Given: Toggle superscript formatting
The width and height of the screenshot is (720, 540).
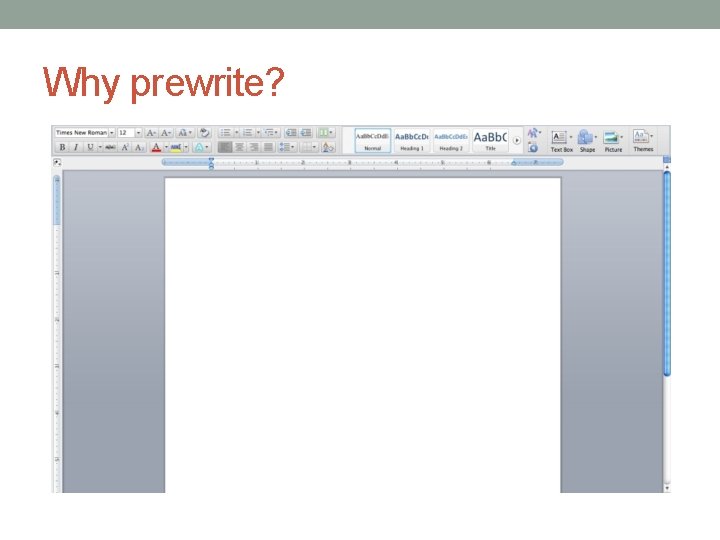Looking at the screenshot, I should [x=125, y=147].
